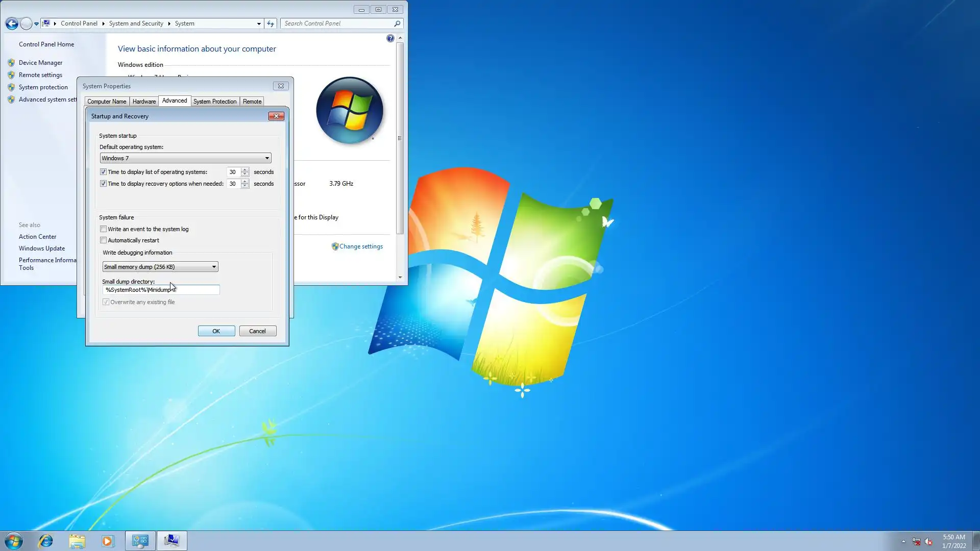
Task: Click the Control Panel help question icon
Action: pos(390,38)
